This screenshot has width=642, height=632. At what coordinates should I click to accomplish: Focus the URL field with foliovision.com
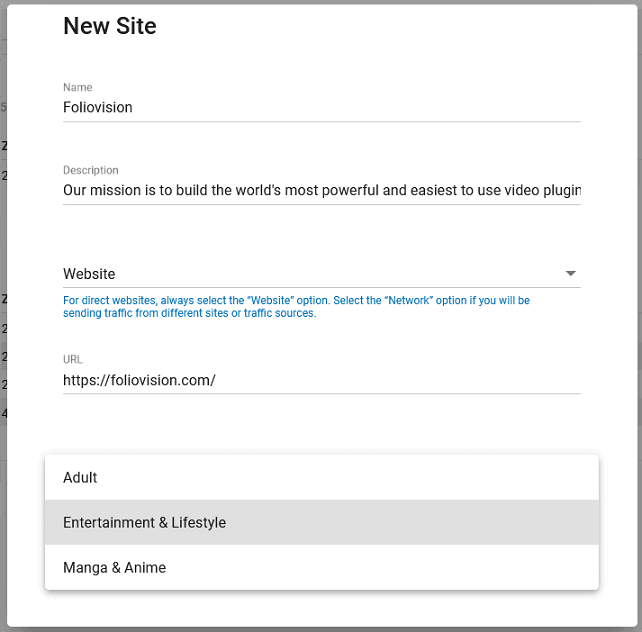[321, 380]
